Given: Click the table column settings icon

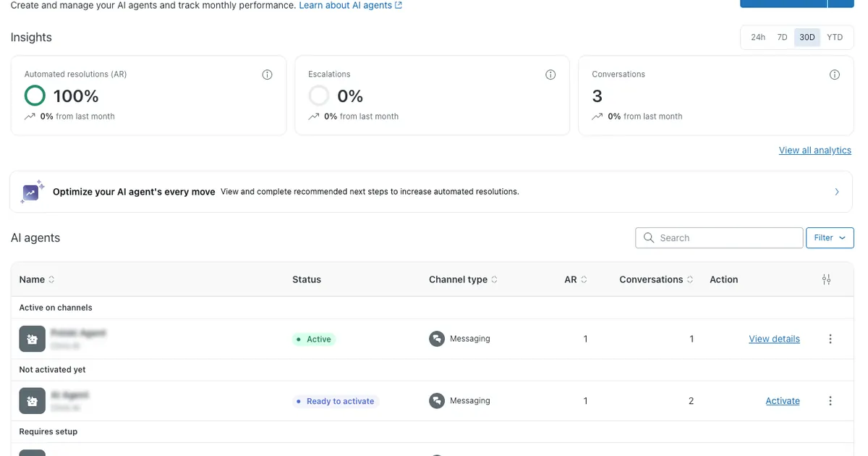Looking at the screenshot, I should point(827,279).
